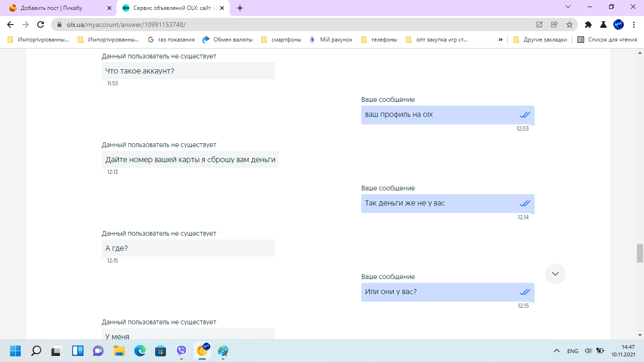This screenshot has width=644, height=362.
Task: Open Список для чтения
Action: (607, 40)
